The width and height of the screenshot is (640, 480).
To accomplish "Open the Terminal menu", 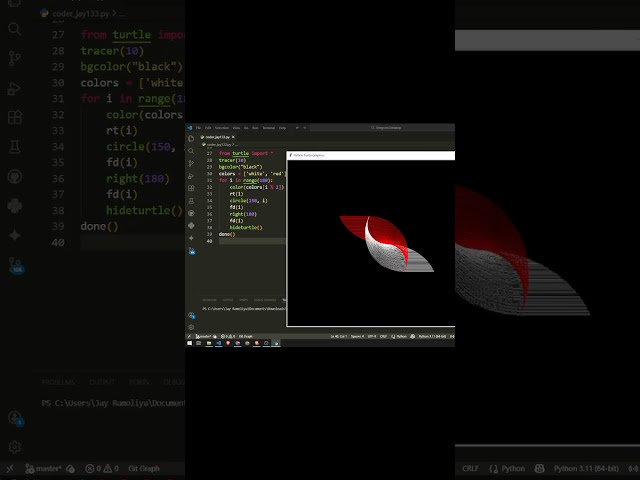I will point(269,128).
